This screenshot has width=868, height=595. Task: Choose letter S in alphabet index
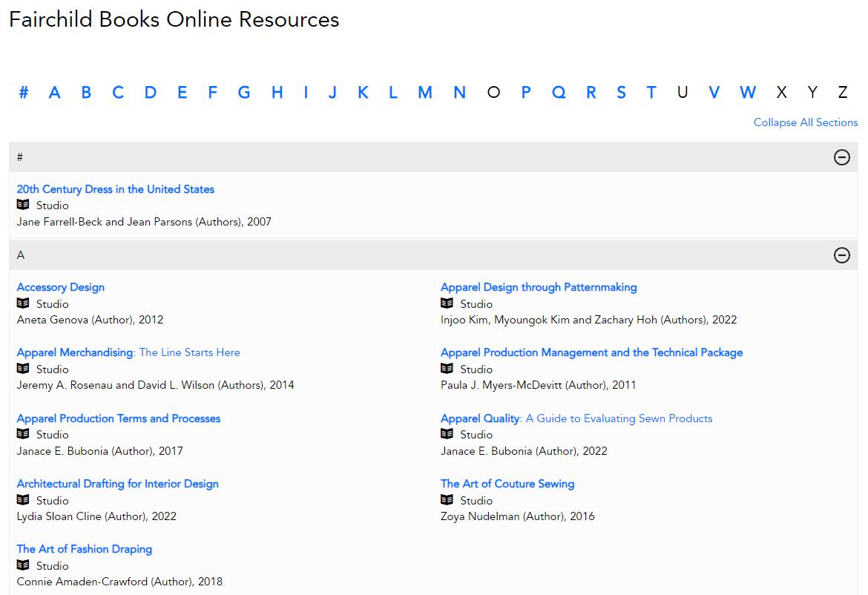[621, 92]
